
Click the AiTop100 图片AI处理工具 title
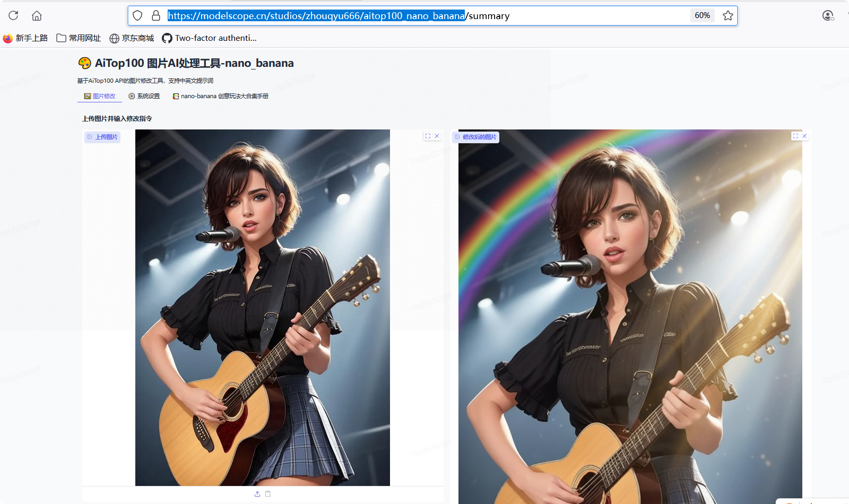coord(194,63)
